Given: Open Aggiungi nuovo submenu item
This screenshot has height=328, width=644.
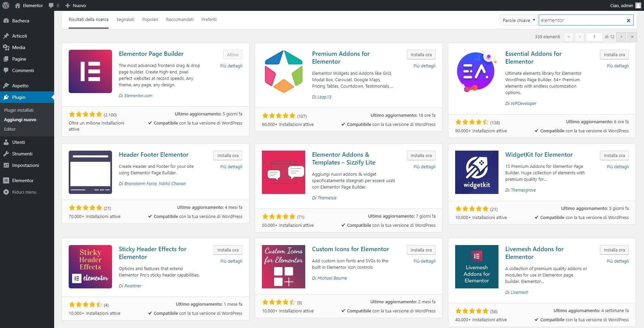Looking at the screenshot, I should (x=20, y=119).
